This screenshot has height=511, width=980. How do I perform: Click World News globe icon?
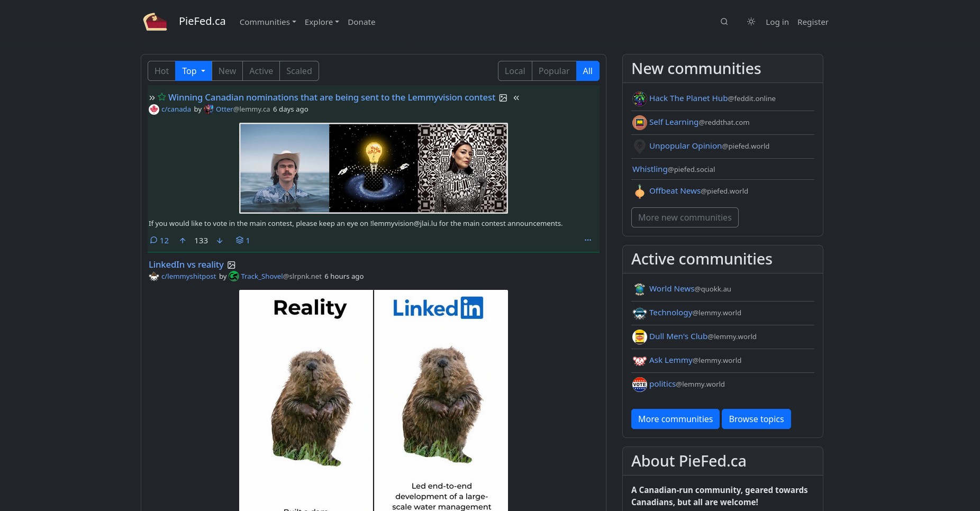[x=640, y=289]
